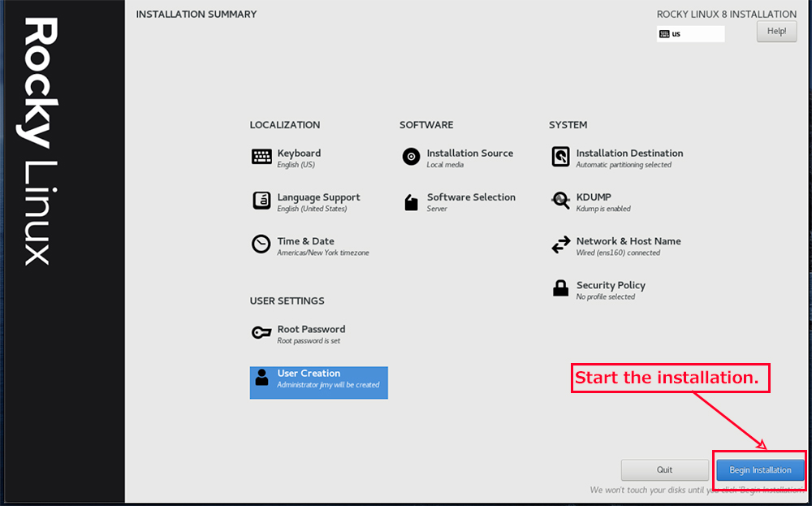812x506 pixels.
Task: Open the Keyboard layout icon
Action: (261, 157)
